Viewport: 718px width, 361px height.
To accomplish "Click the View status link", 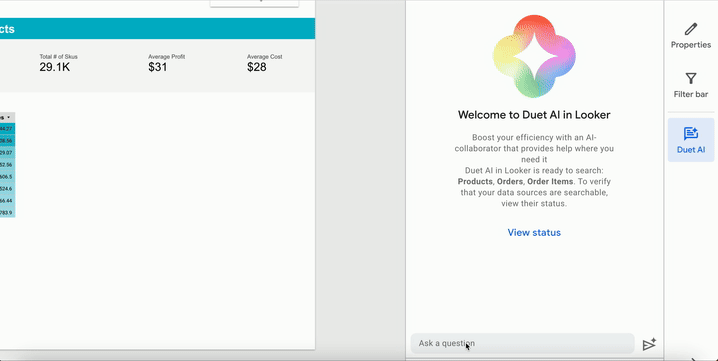I will click(x=534, y=232).
